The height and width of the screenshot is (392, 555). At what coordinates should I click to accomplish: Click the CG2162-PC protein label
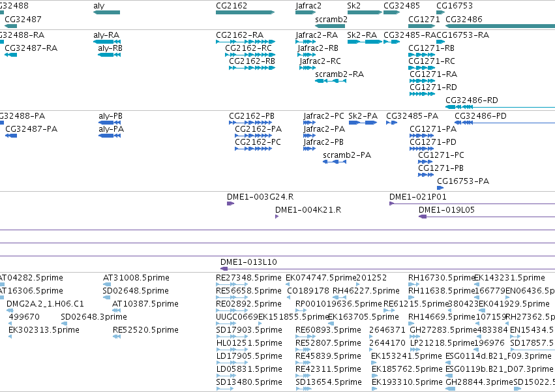258,142
